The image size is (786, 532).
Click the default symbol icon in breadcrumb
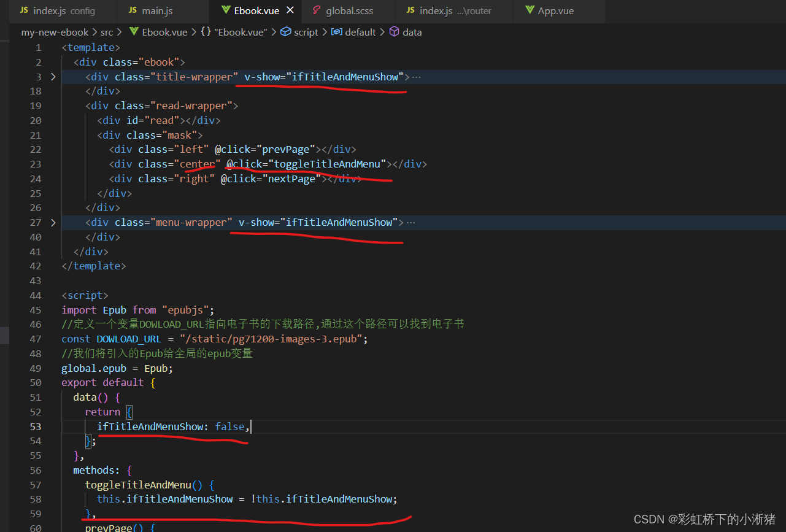tap(336, 32)
